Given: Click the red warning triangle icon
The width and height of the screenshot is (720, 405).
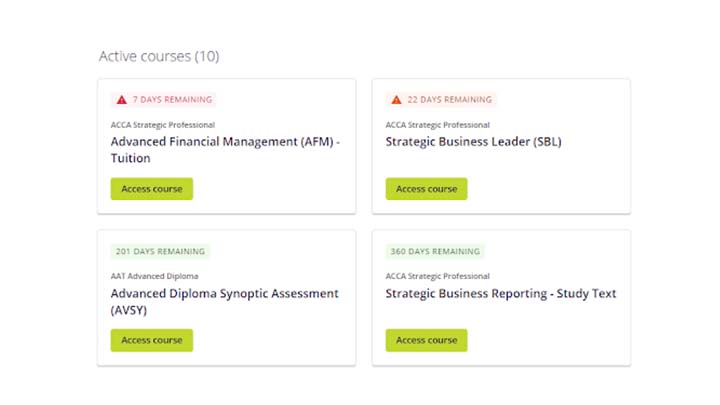Looking at the screenshot, I should click(121, 100).
